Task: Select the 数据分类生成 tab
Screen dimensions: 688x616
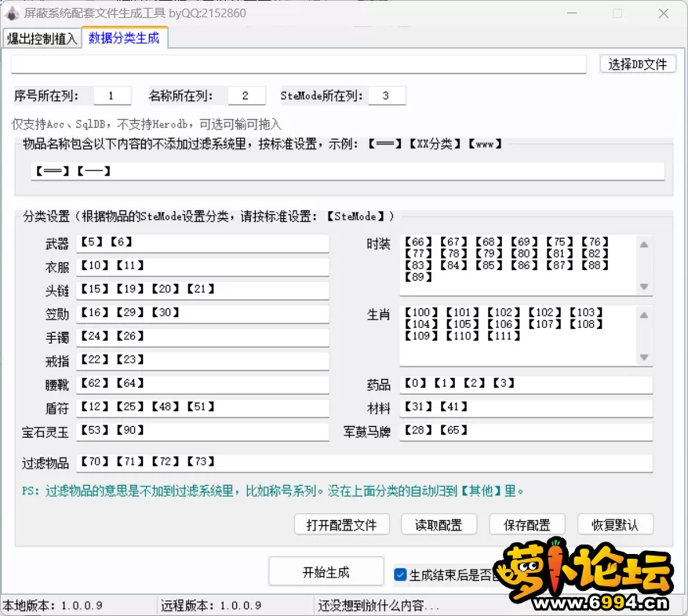Action: (124, 38)
